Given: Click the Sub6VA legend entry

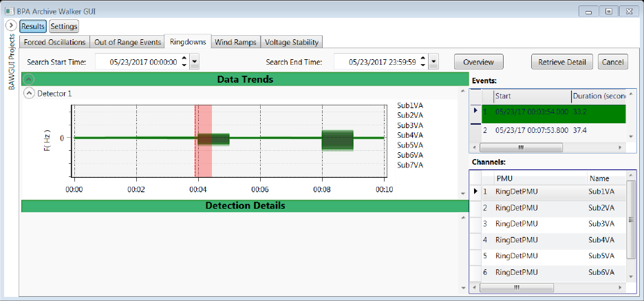Looking at the screenshot, I should point(410,155).
